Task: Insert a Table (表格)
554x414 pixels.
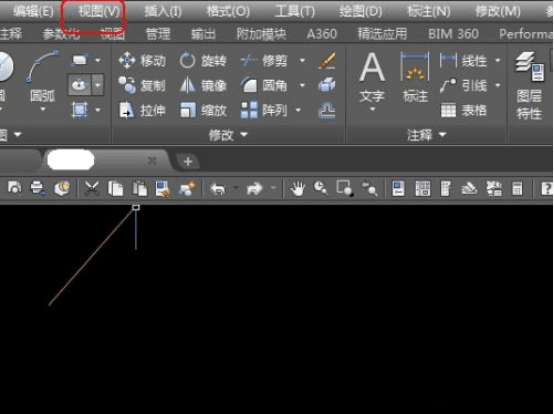Action: [464, 111]
